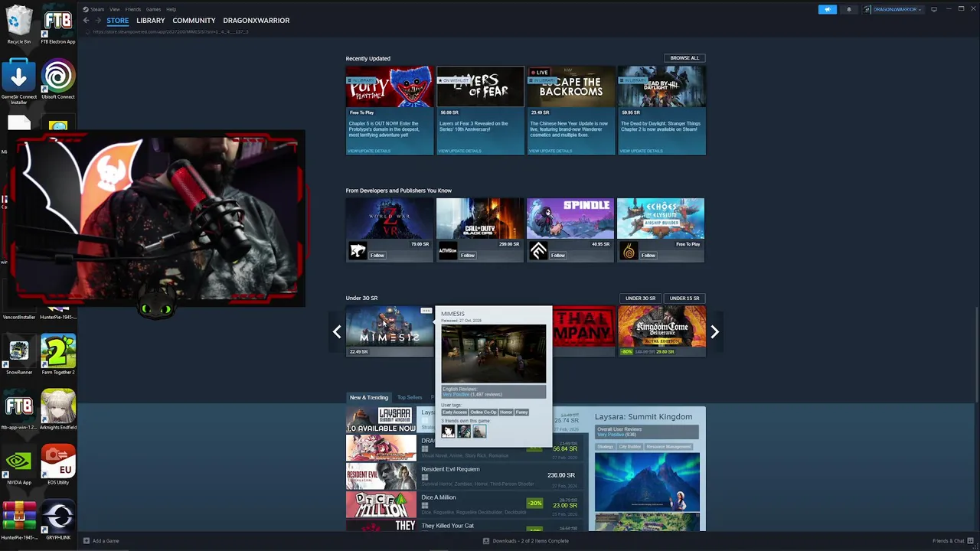Follow the World War Z developer
Viewport: 980px width, 551px height.
[377, 256]
